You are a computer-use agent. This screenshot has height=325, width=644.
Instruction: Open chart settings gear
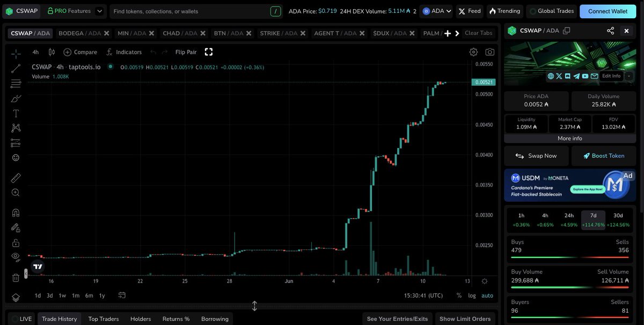(473, 52)
